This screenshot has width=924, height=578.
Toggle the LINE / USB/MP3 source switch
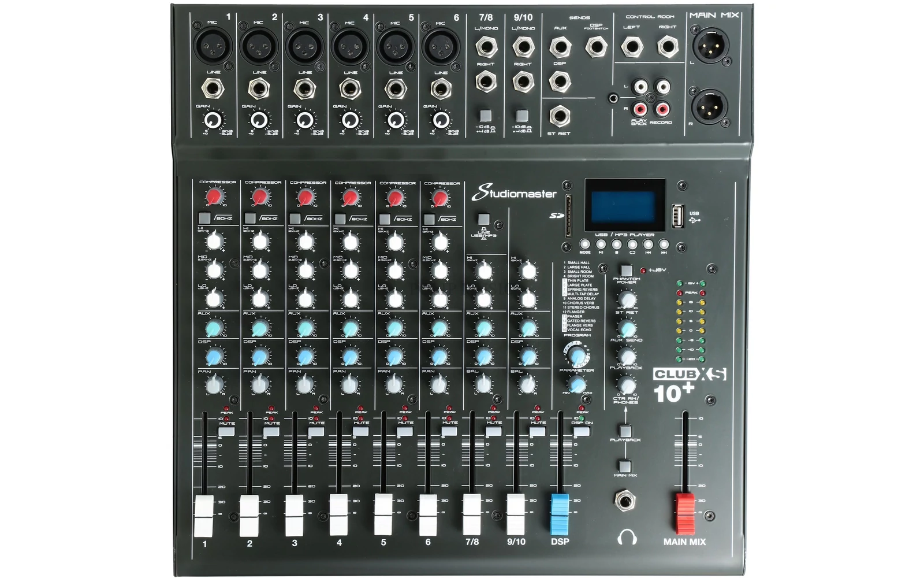pos(484,219)
